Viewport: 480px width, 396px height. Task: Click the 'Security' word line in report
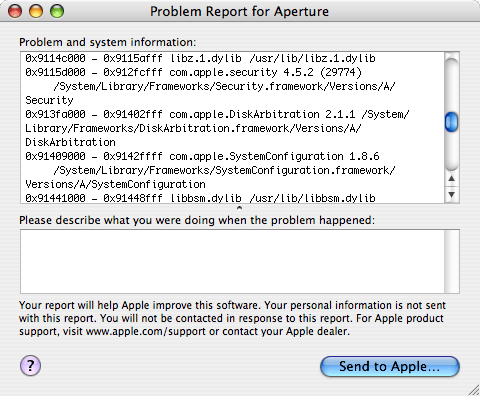pos(49,100)
